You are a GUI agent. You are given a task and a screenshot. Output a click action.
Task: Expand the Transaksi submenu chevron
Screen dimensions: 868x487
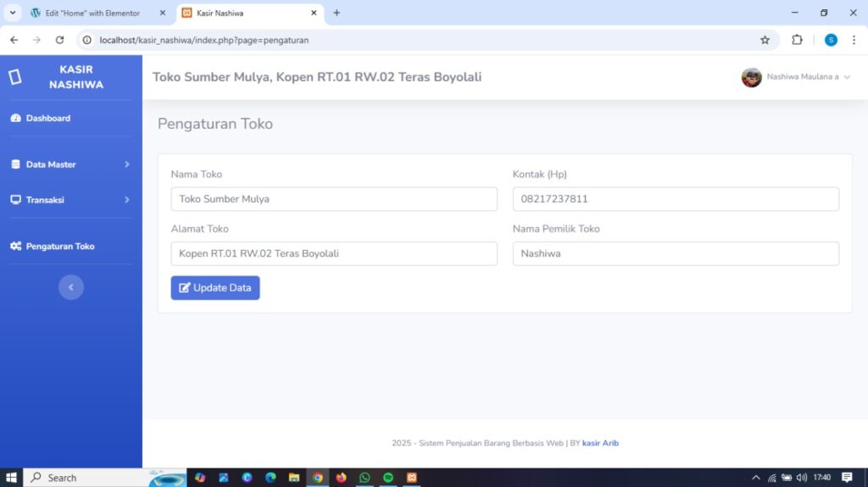coord(127,200)
